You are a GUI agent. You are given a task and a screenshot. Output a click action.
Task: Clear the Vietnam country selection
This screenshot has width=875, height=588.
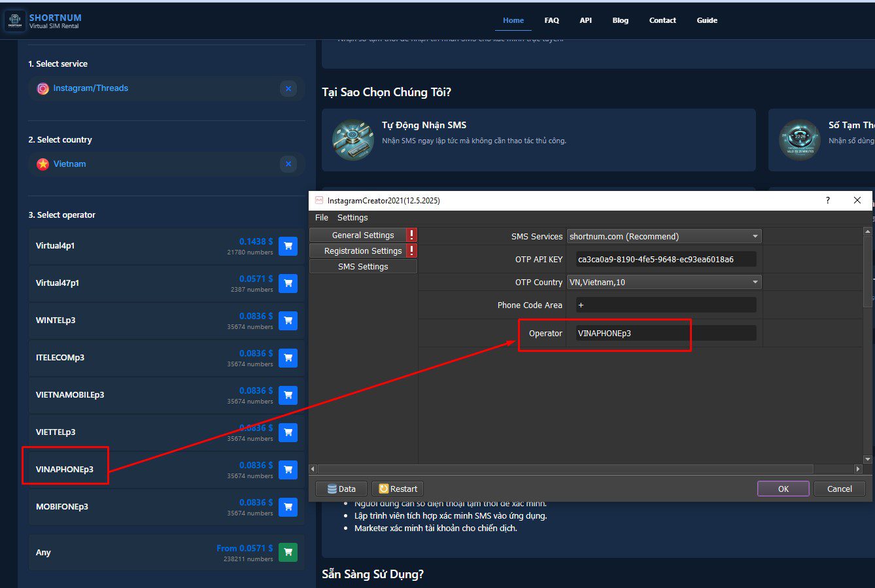288,164
